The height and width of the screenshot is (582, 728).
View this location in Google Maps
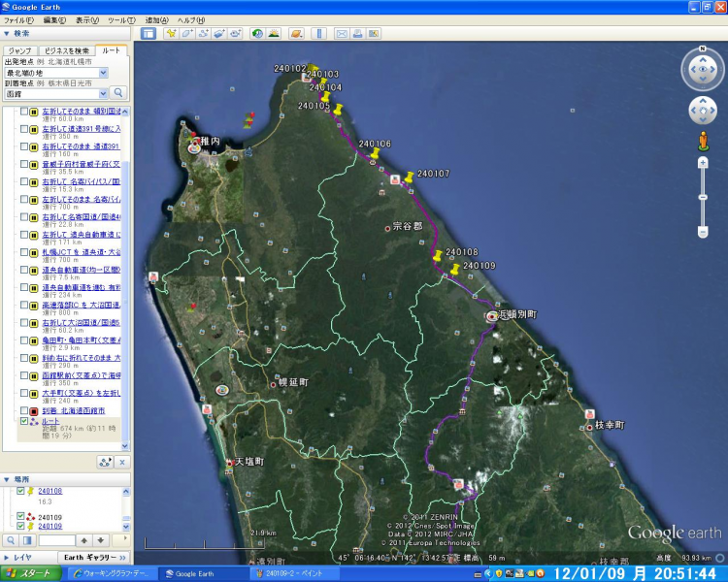tap(374, 33)
